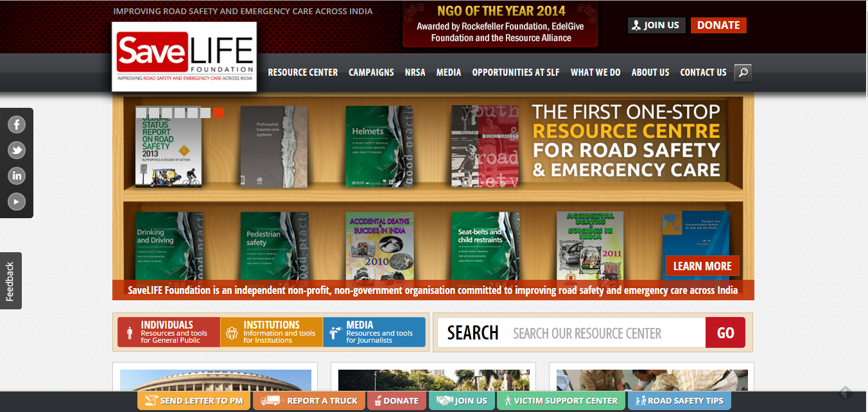Select the first slide indicator dot

click(x=141, y=113)
